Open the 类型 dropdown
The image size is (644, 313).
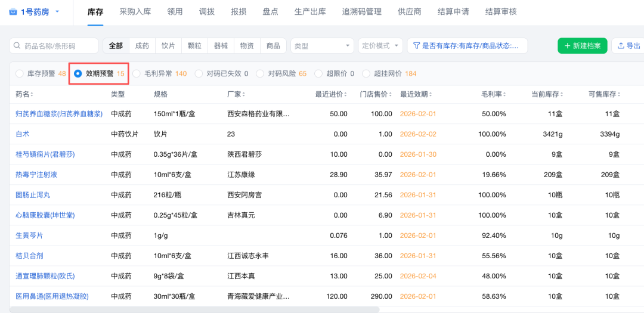(x=322, y=45)
